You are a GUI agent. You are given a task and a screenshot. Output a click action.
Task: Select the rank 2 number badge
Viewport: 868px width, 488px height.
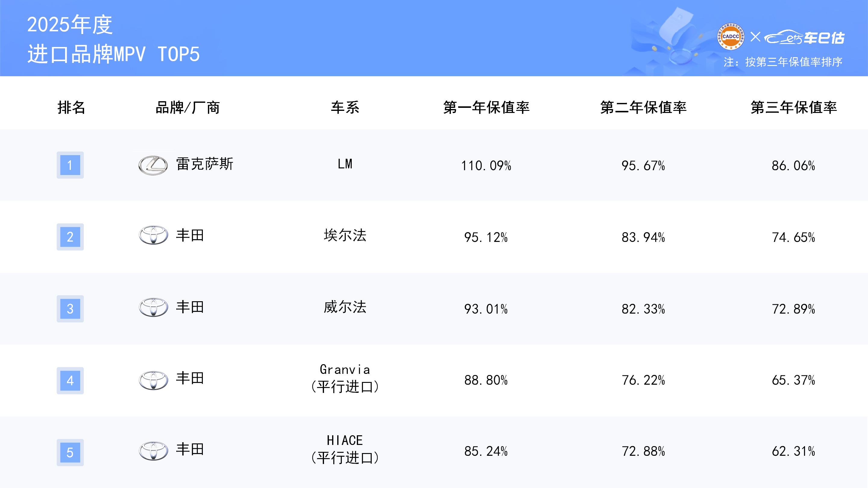coord(70,237)
